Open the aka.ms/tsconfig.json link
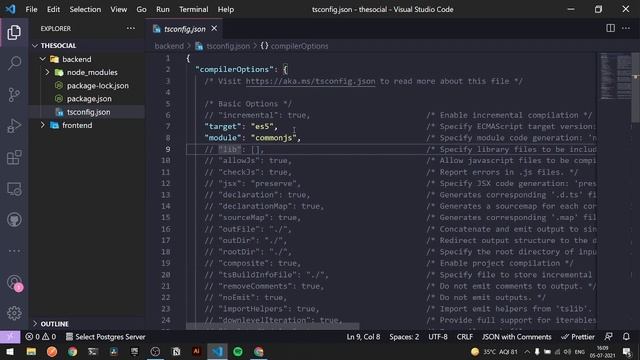640x360 pixels. [x=310, y=81]
